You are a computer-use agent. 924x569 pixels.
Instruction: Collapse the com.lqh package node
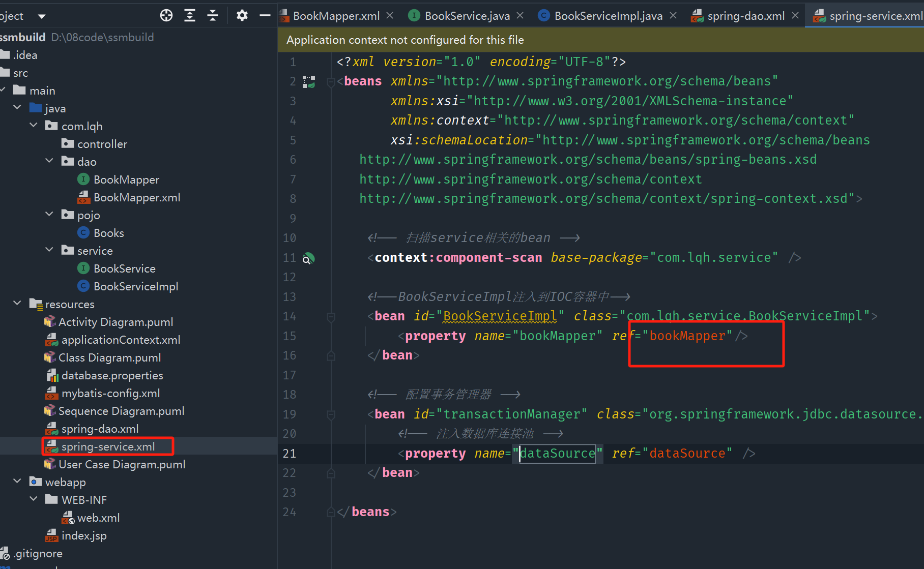[x=34, y=125]
